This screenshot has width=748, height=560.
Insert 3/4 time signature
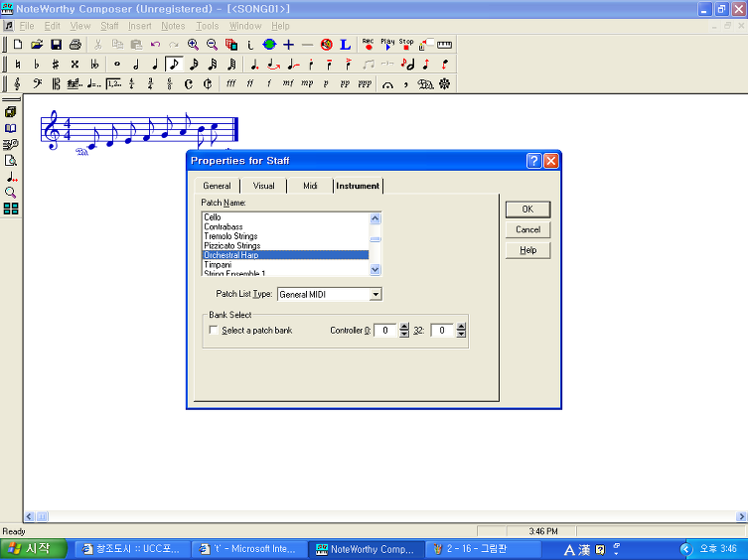(151, 84)
